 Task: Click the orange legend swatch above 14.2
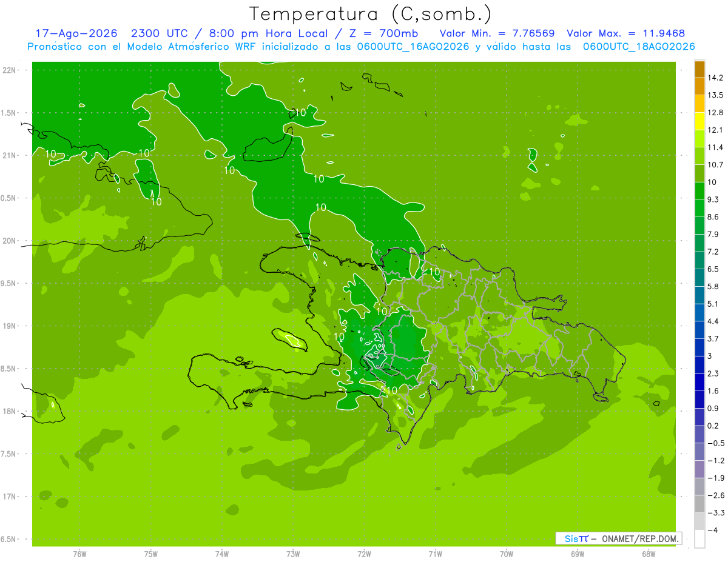(699, 69)
